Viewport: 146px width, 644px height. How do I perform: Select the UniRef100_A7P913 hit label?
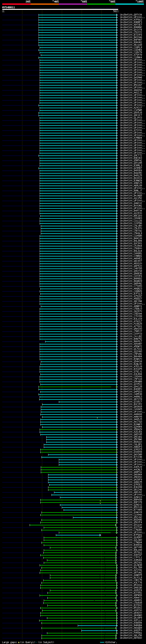[131, 20]
